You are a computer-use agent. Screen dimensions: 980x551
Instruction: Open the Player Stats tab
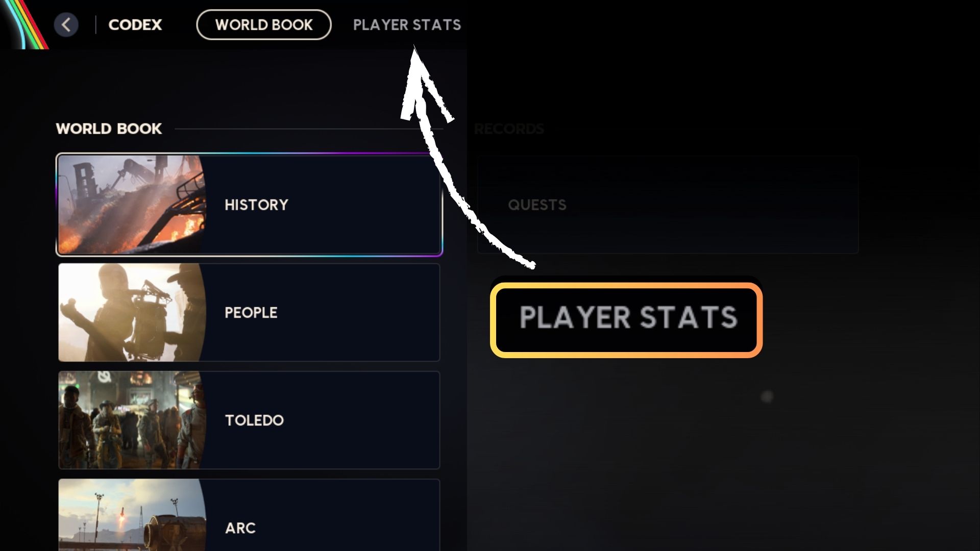click(x=407, y=24)
